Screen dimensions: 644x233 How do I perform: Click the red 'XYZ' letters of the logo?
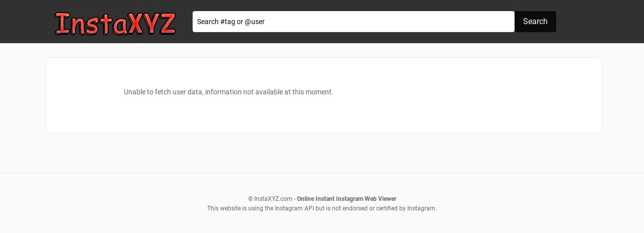pyautogui.click(x=152, y=24)
